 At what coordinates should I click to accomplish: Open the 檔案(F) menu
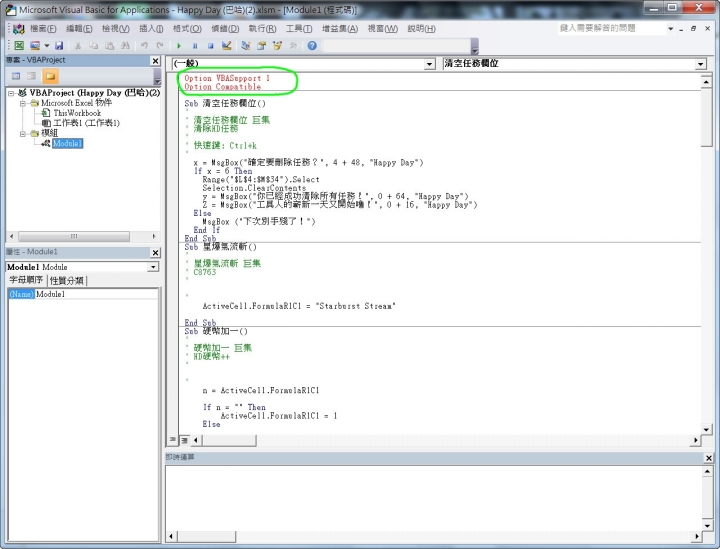pos(43,28)
